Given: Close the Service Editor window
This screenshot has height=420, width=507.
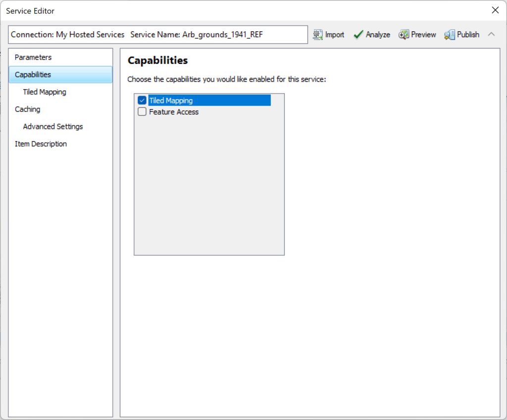Looking at the screenshot, I should (x=495, y=10).
